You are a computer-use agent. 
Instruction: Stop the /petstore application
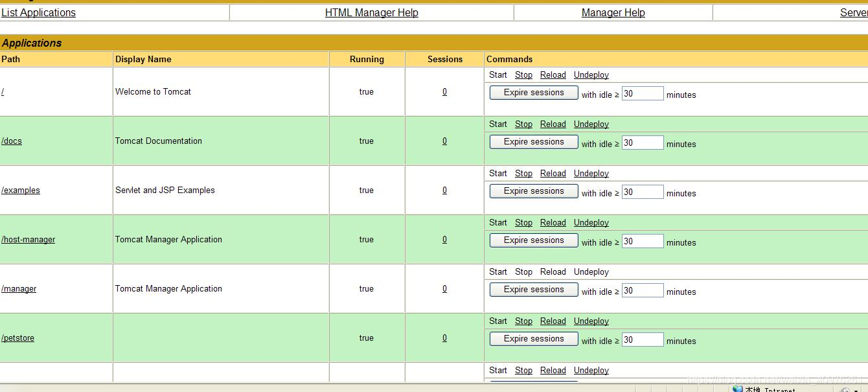tap(523, 321)
